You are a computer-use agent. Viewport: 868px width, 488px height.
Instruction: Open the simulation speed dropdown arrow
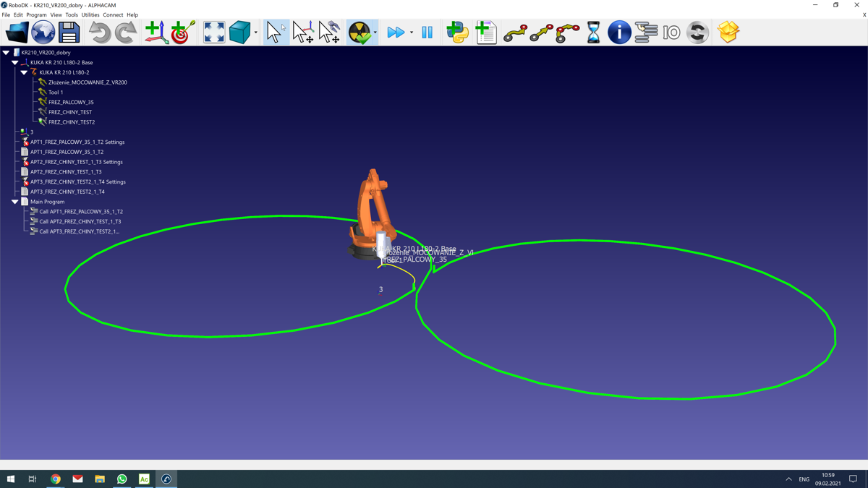click(412, 33)
